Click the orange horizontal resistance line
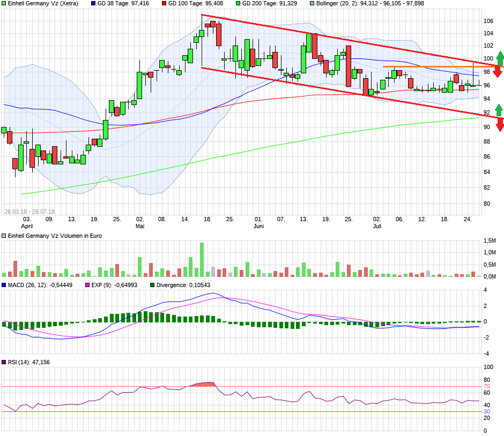Screen dimensions: 504x436 (429, 67)
